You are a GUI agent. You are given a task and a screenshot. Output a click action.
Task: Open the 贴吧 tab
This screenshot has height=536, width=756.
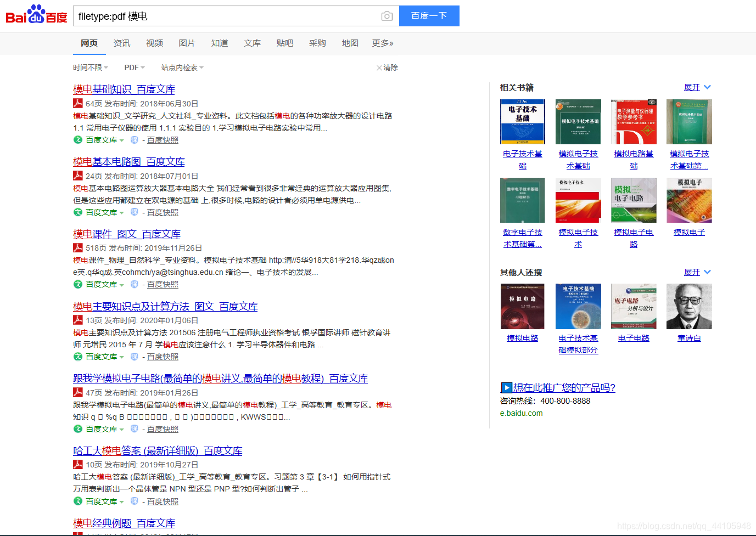tap(285, 43)
